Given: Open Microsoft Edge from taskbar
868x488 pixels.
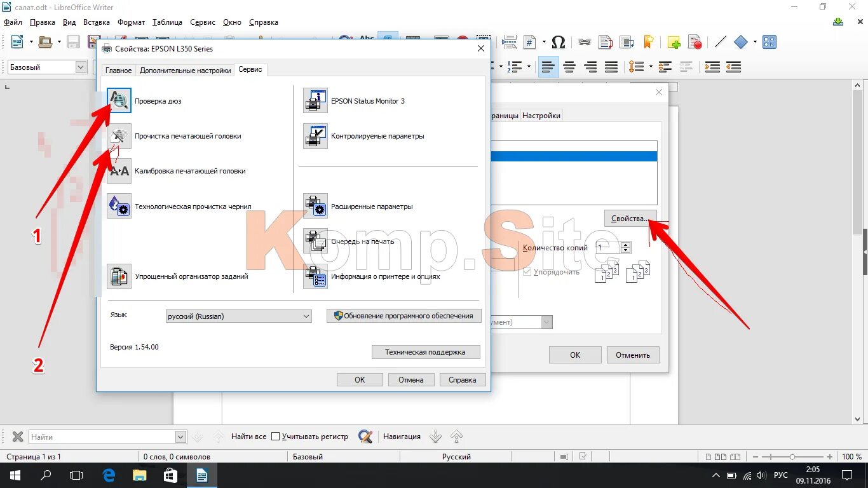Looking at the screenshot, I should pos(109,475).
